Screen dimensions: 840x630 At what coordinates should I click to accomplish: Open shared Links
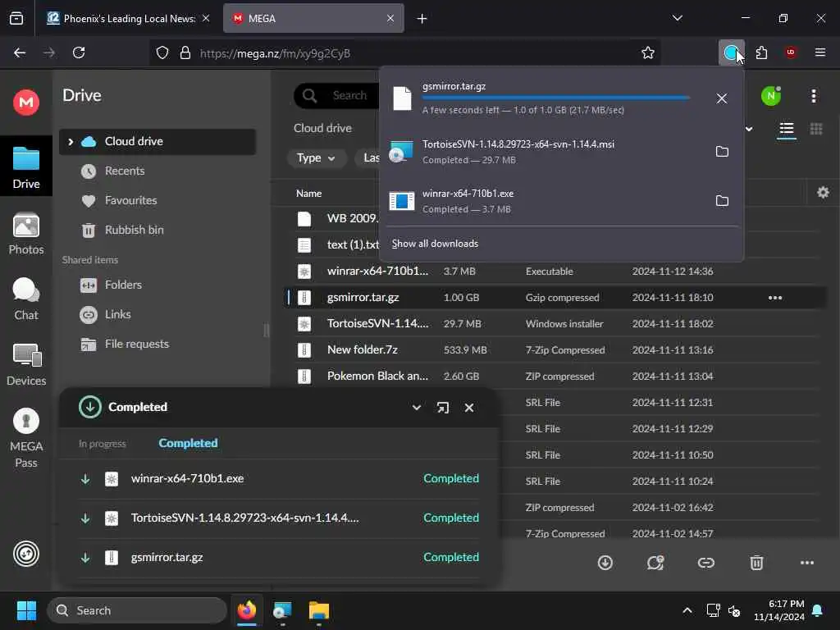coord(117,314)
